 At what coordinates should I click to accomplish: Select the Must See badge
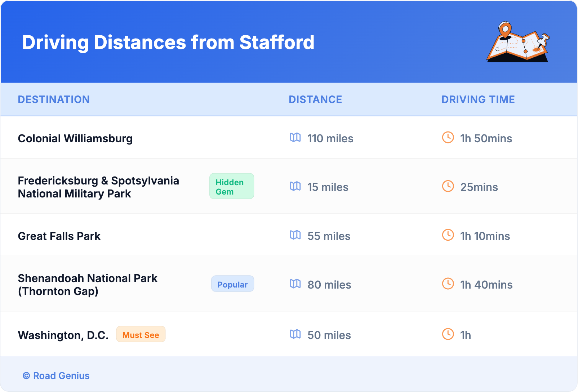(x=141, y=335)
